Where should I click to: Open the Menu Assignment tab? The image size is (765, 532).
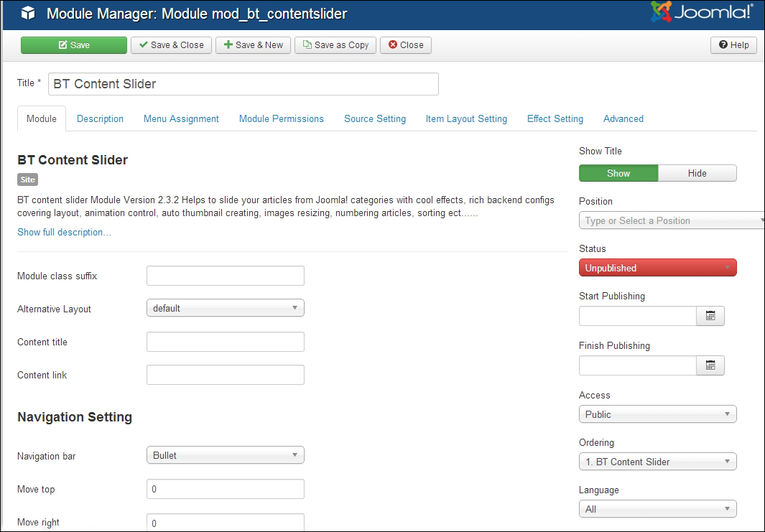pyautogui.click(x=181, y=118)
